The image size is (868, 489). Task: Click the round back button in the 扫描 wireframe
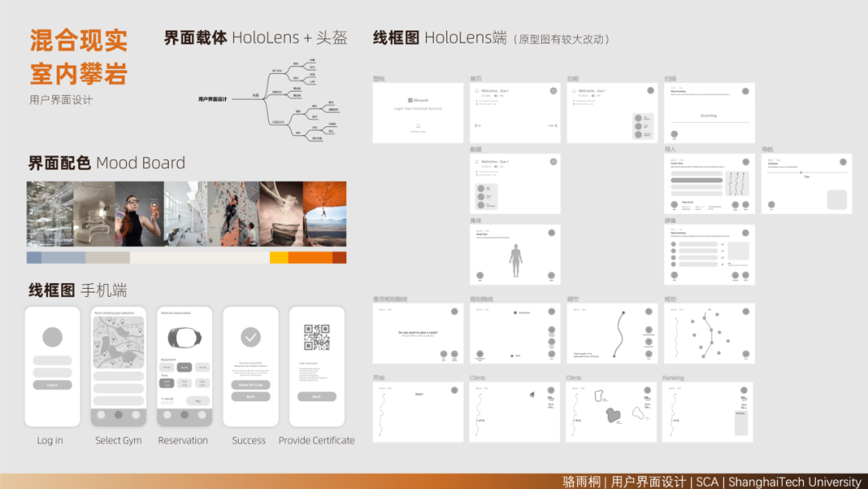(x=674, y=134)
